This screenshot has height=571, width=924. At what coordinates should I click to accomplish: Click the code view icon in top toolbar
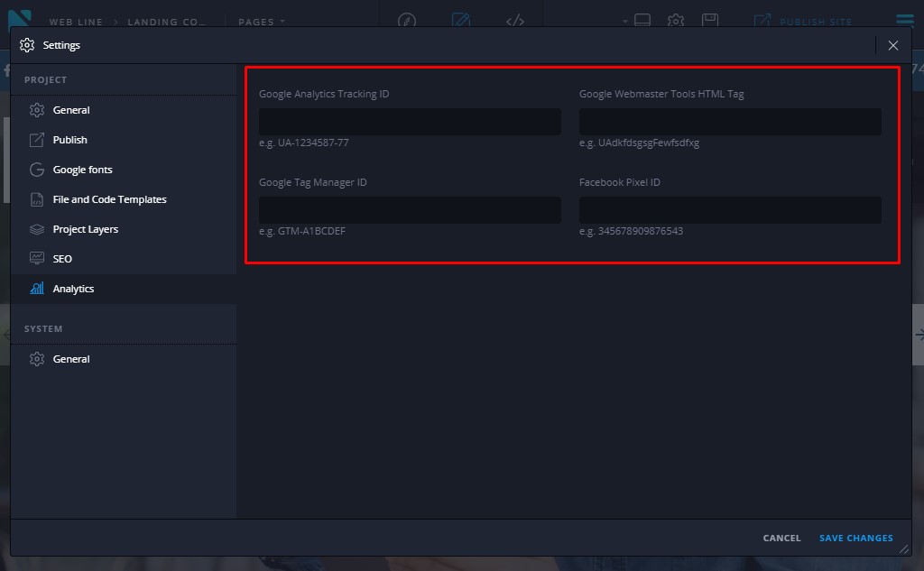(x=515, y=22)
